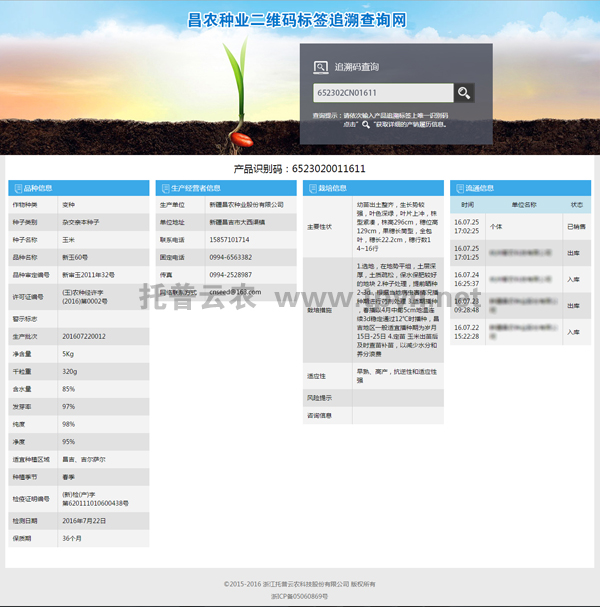Click the 浙ICP备05060869号 footer link

(299, 596)
